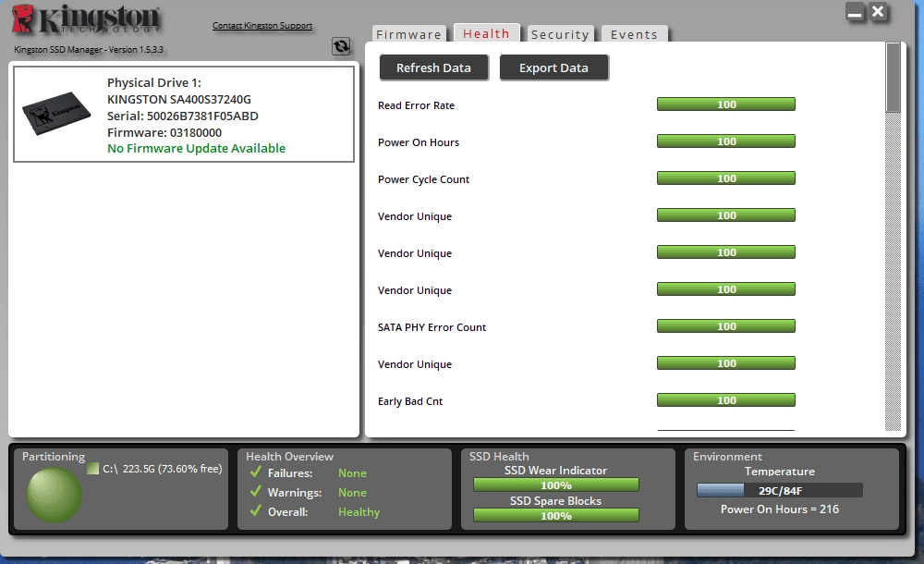Click the Partitioning heading
The height and width of the screenshot is (564, 924).
54,457
